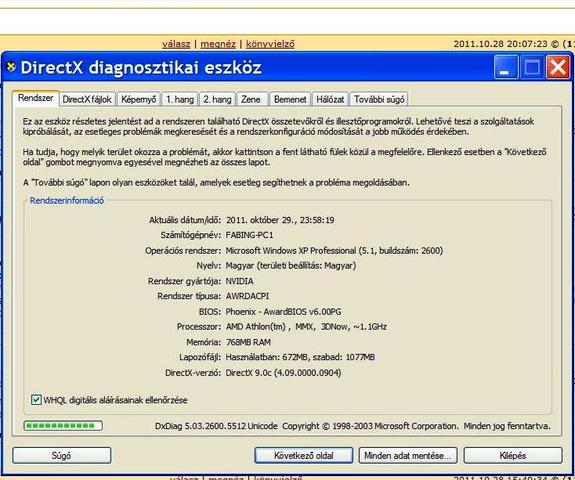Click the Operációs rendszer label
The image size is (575, 480).
pos(183,250)
